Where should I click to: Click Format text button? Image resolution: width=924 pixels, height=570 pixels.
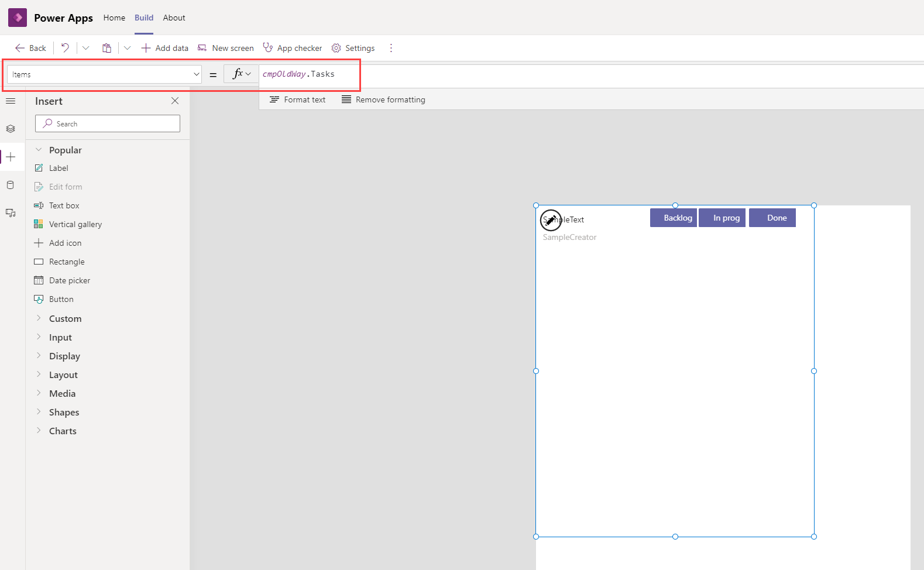tap(297, 99)
